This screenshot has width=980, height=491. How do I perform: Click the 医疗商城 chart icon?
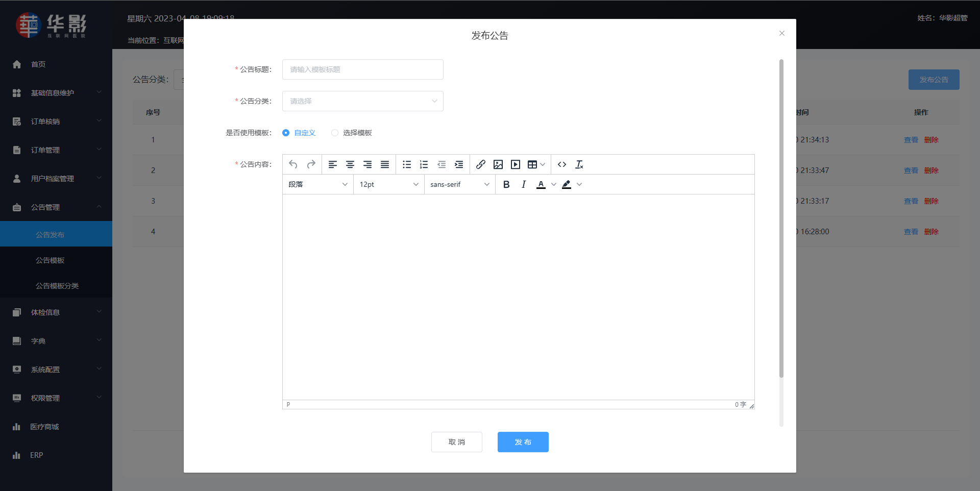pos(16,427)
